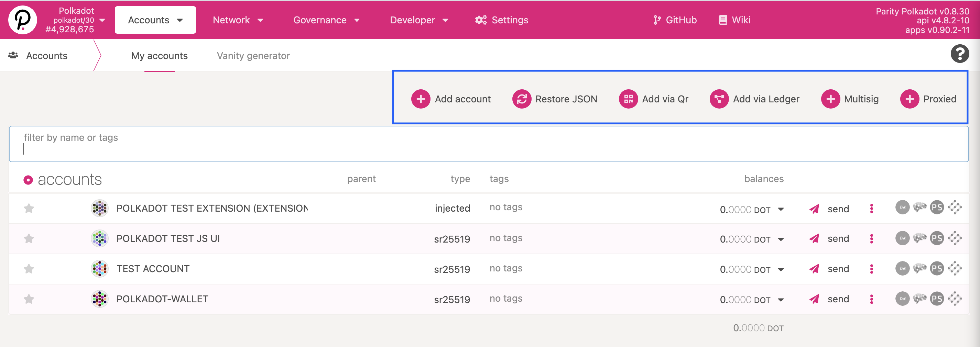Open dotted-diamond explorer for POLKADOT TEST JS UI
The image size is (980, 347).
[x=955, y=238]
